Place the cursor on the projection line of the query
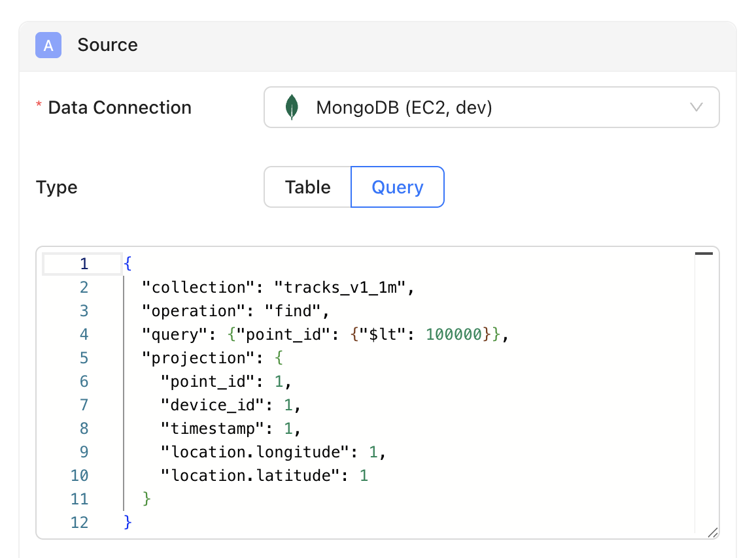 [x=203, y=357]
